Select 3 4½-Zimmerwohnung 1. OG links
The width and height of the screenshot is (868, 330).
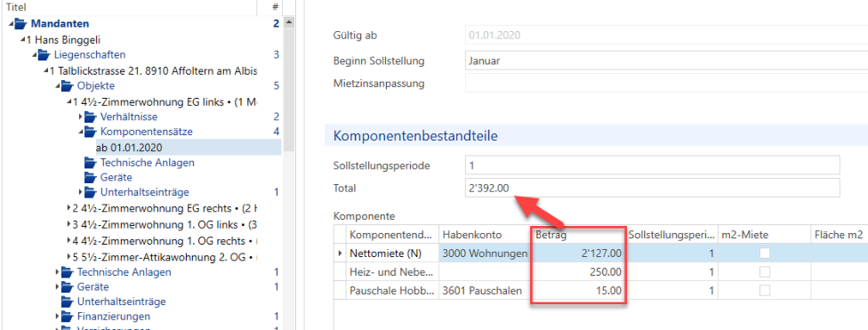pyautogui.click(x=165, y=225)
